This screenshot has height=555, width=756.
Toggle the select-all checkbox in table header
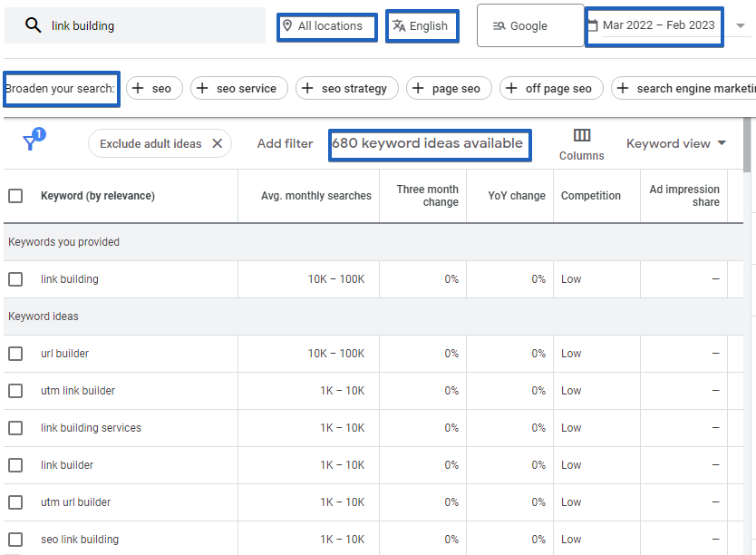coord(15,196)
